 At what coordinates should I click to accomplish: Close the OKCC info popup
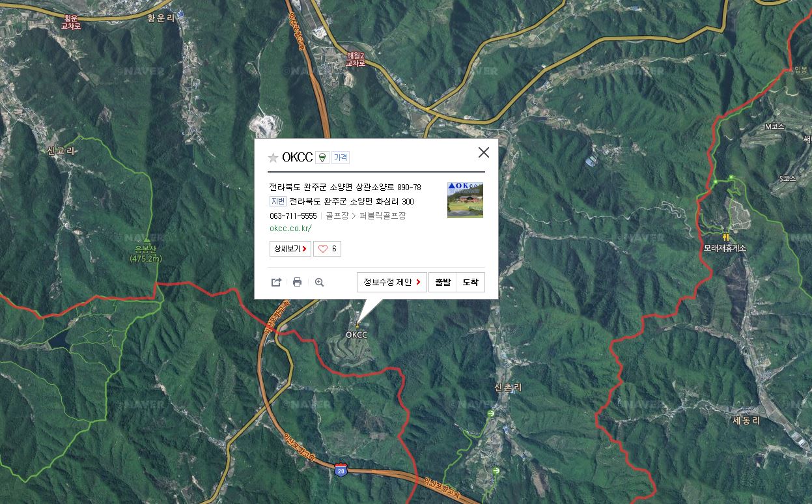click(483, 152)
